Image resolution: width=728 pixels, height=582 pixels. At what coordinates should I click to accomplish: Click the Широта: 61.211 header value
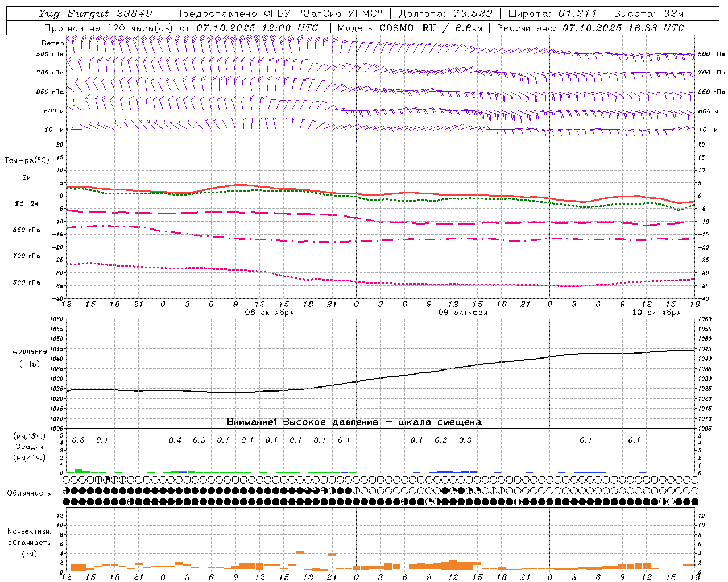click(x=552, y=14)
